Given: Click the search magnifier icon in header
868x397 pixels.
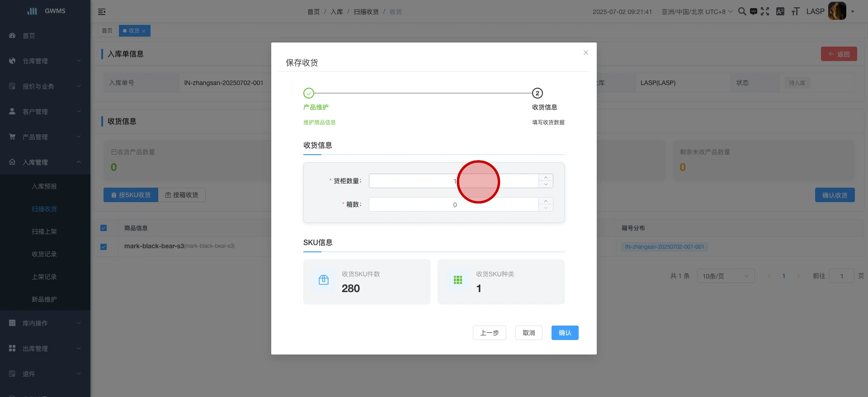Looking at the screenshot, I should 742,11.
